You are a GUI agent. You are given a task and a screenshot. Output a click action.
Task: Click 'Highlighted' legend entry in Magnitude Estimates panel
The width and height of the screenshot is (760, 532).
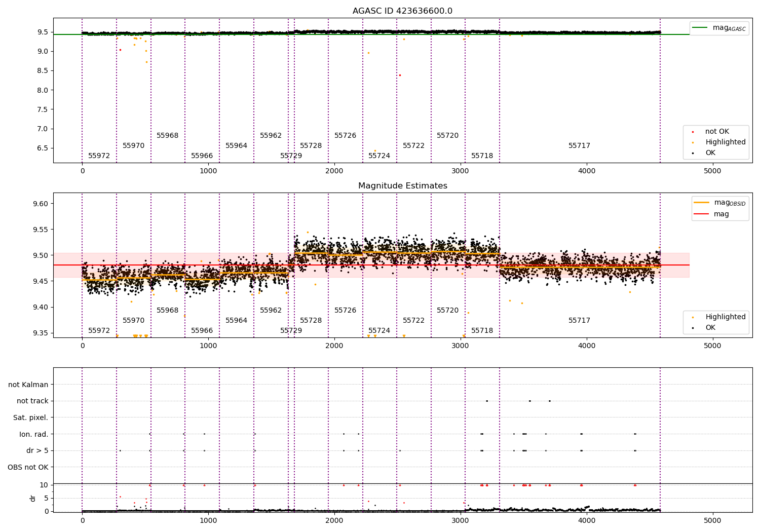tap(718, 317)
